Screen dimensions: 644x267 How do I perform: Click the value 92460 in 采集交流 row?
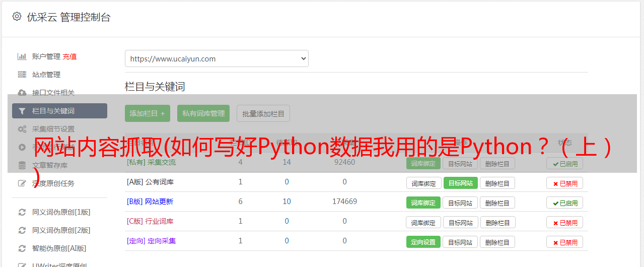pos(344,162)
